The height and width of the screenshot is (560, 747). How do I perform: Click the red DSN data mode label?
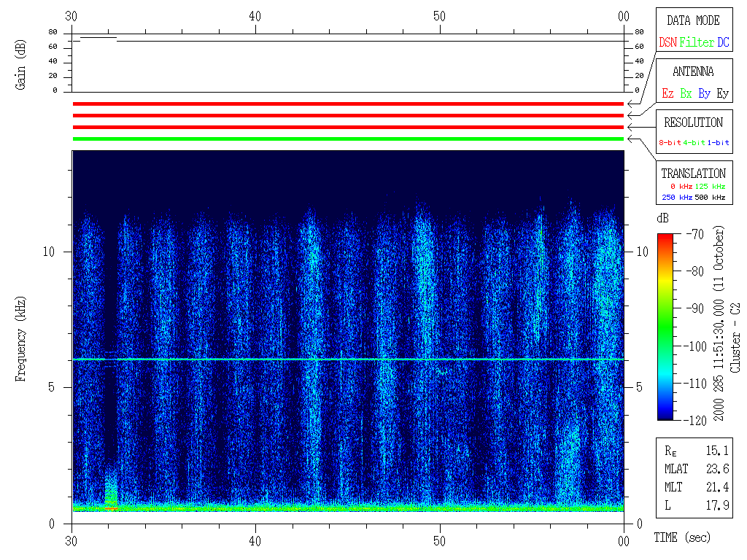[667, 43]
